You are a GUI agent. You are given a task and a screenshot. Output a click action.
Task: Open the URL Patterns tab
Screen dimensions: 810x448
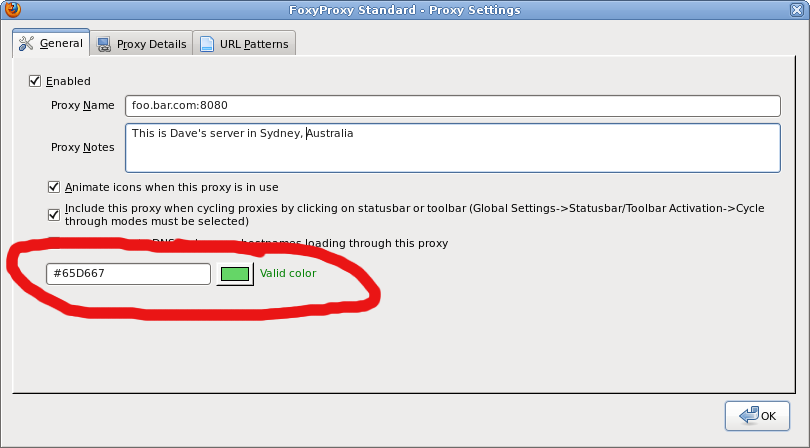click(244, 44)
